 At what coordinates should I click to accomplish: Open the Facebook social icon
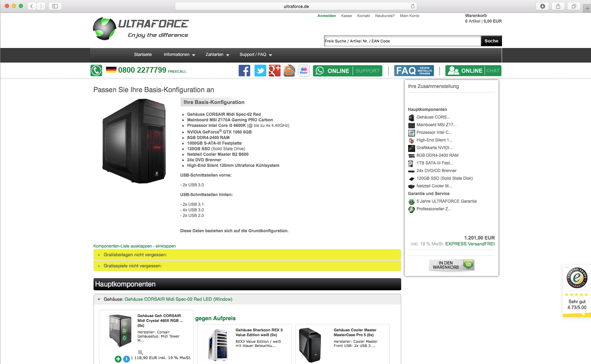point(244,71)
